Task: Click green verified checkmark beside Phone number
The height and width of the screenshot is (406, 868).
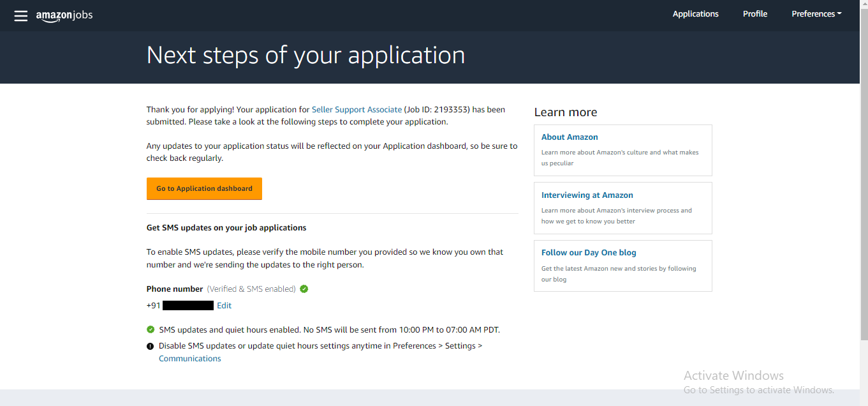Action: click(x=304, y=289)
